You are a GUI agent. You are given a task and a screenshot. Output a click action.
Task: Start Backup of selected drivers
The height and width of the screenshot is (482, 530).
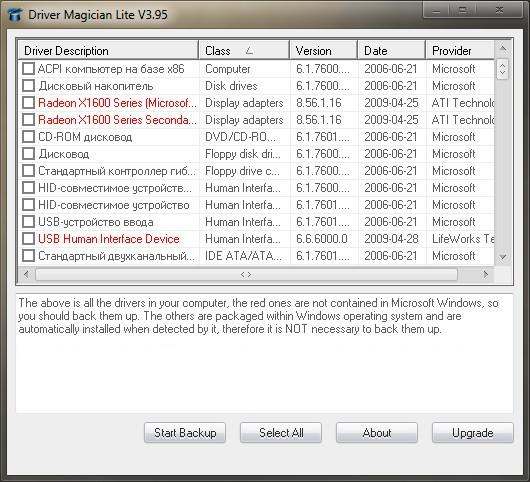185,433
